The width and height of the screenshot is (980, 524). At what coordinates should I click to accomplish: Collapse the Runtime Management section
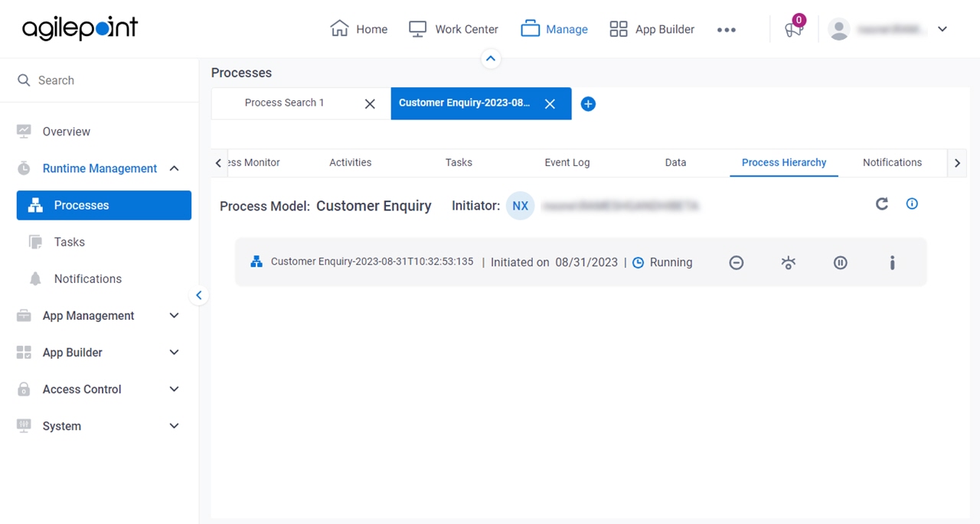(x=174, y=168)
